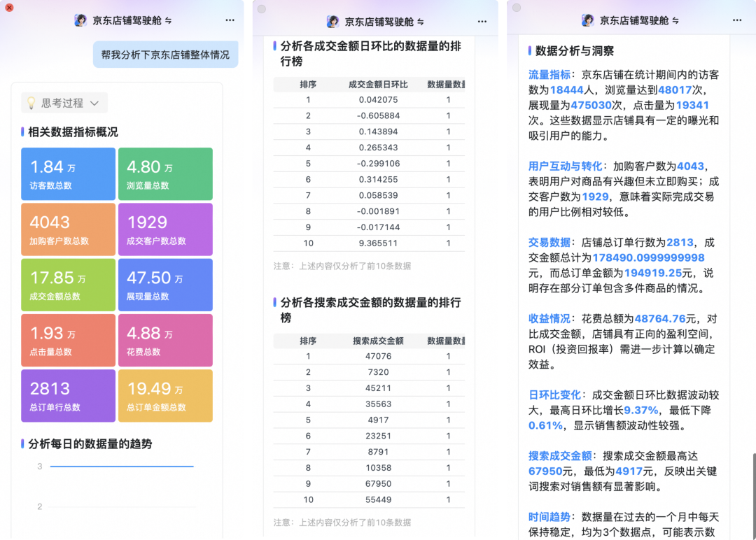This screenshot has height=540, width=756.
Task: Click the 加购客户数总数 4043 card
Action: [68, 229]
